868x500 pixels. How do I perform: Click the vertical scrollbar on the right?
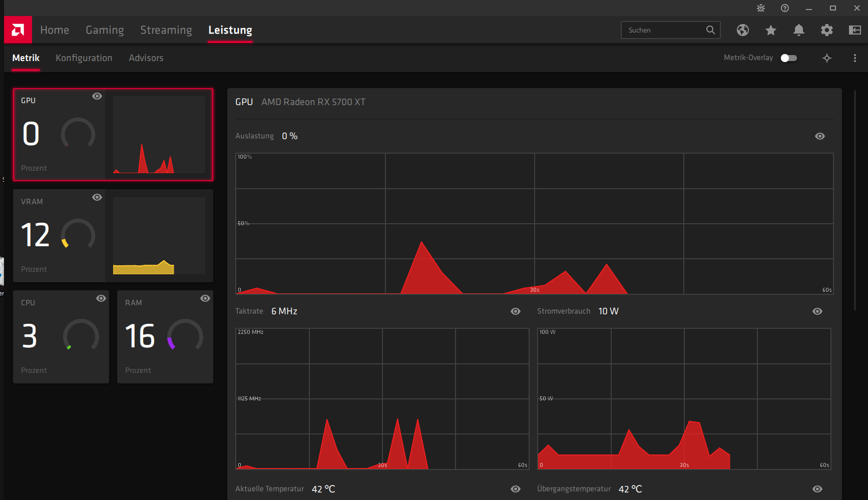click(x=855, y=200)
